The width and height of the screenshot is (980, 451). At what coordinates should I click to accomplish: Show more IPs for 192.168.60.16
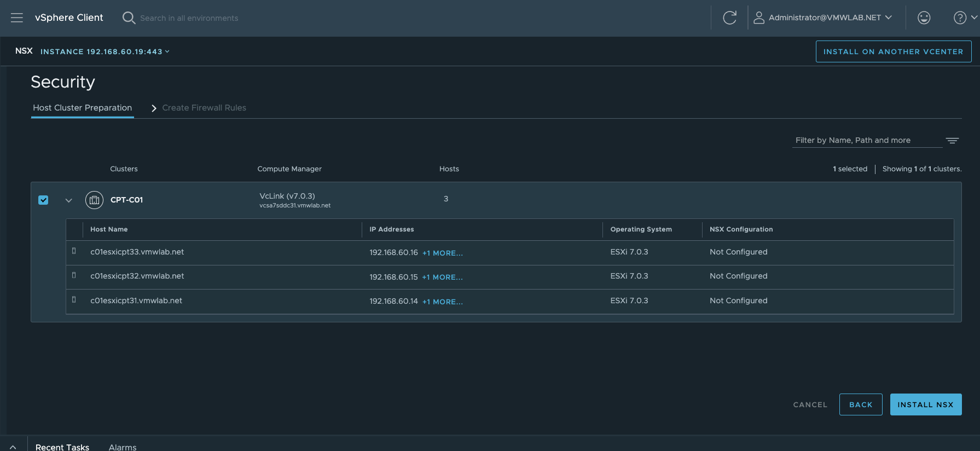(443, 253)
